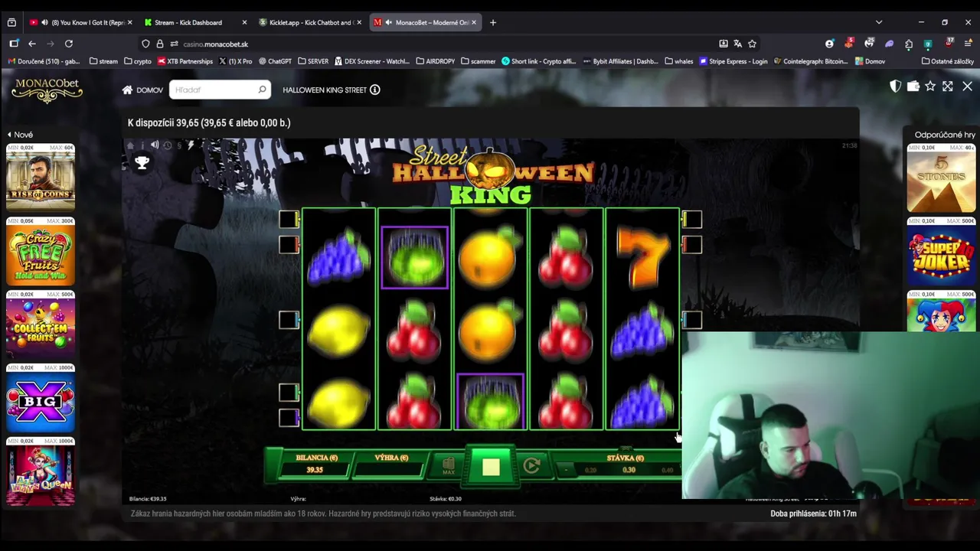Open XTB Partnerships bookmark
Screen dimensions: 980x551
click(185, 61)
